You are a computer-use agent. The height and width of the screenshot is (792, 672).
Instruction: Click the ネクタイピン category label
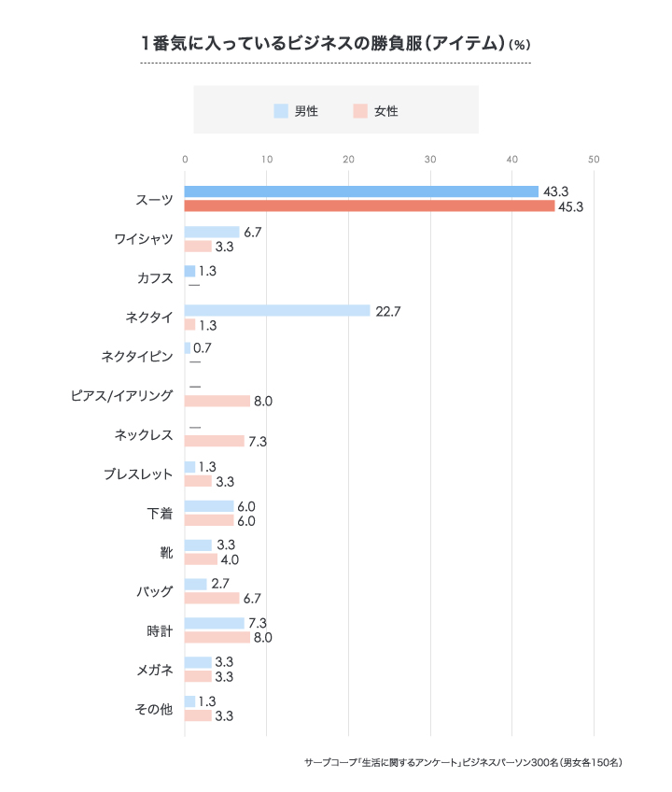point(137,357)
